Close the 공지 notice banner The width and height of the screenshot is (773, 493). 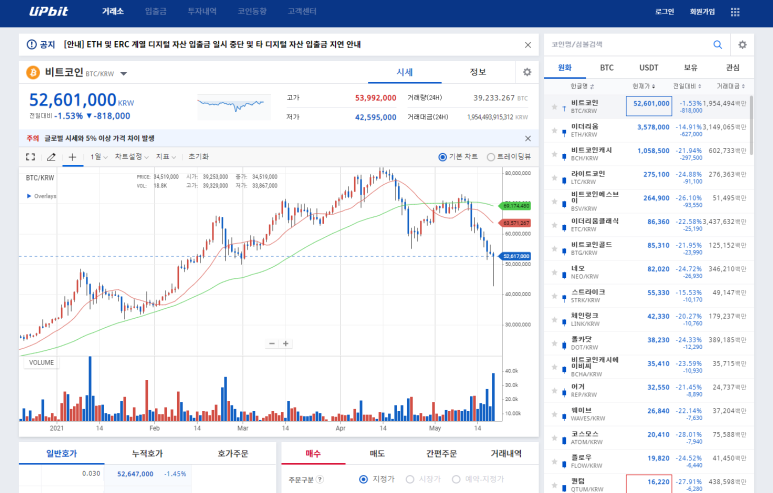click(x=528, y=45)
